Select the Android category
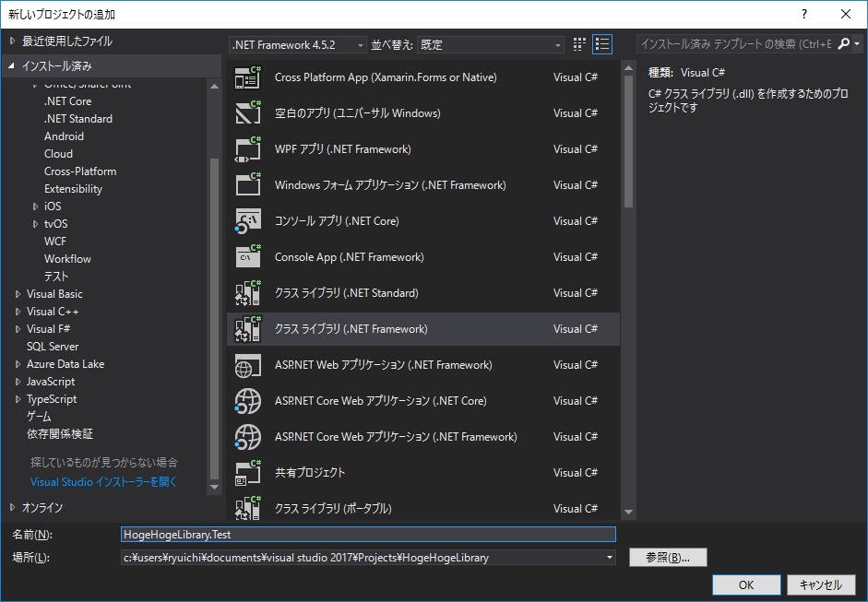This screenshot has width=868, height=602. (x=65, y=136)
